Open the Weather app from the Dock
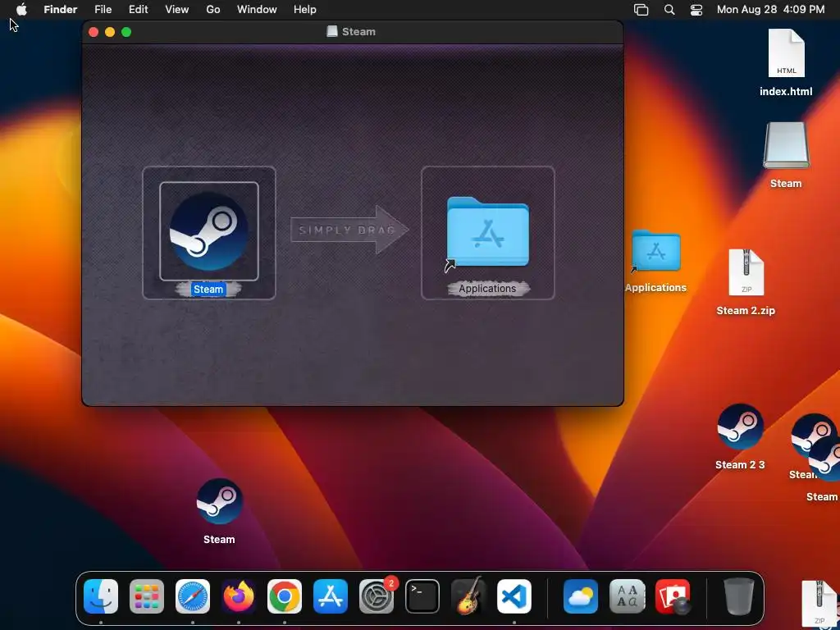 point(581,596)
